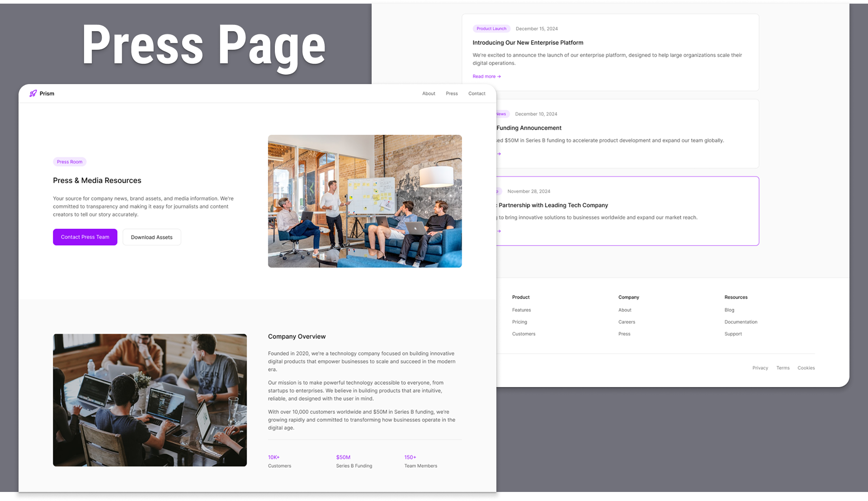This screenshot has height=501, width=868.
Task: Click the Prism rocket logo icon
Action: pyautogui.click(x=33, y=94)
